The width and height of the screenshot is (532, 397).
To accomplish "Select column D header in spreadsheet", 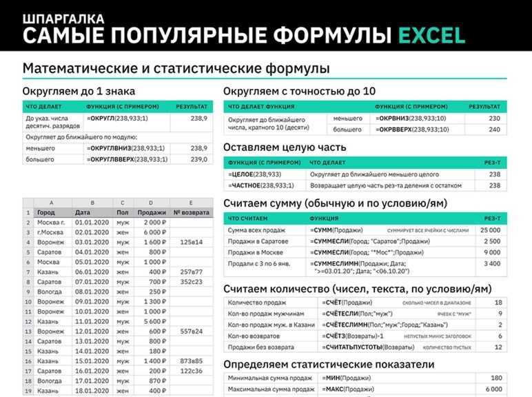I will click(x=151, y=203).
